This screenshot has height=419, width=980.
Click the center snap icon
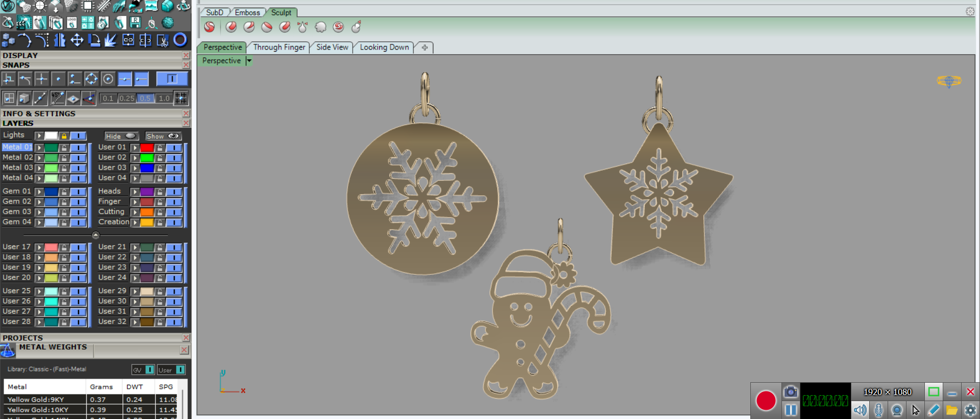pyautogui.click(x=108, y=79)
